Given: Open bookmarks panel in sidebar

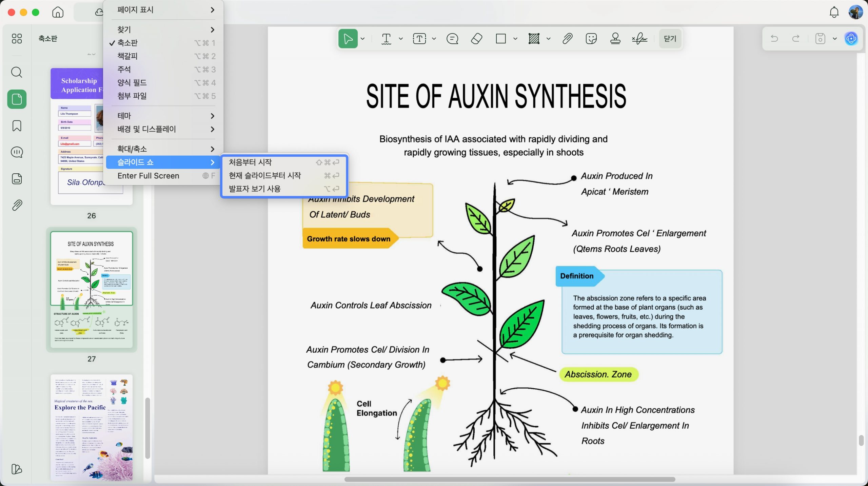Looking at the screenshot, I should point(17,126).
